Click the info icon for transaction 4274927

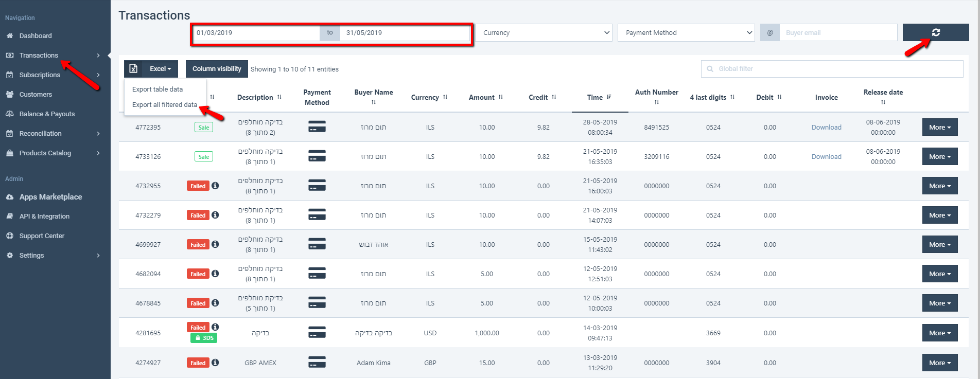click(x=215, y=363)
